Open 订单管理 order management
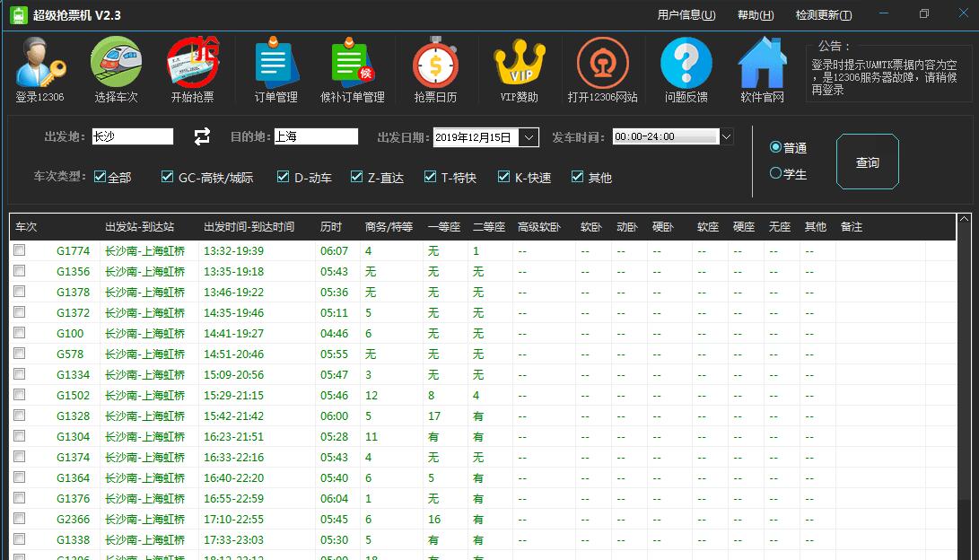The height and width of the screenshot is (560, 979). point(276,70)
